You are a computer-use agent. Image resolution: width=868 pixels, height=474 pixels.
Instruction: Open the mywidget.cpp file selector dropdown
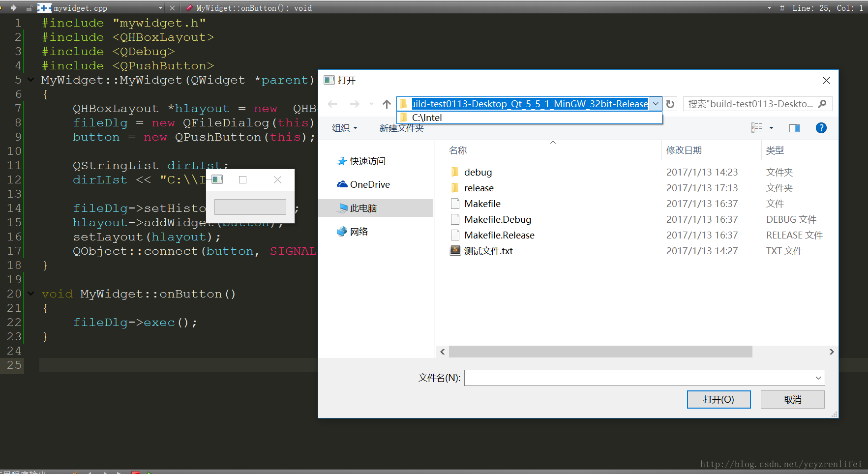coord(160,8)
